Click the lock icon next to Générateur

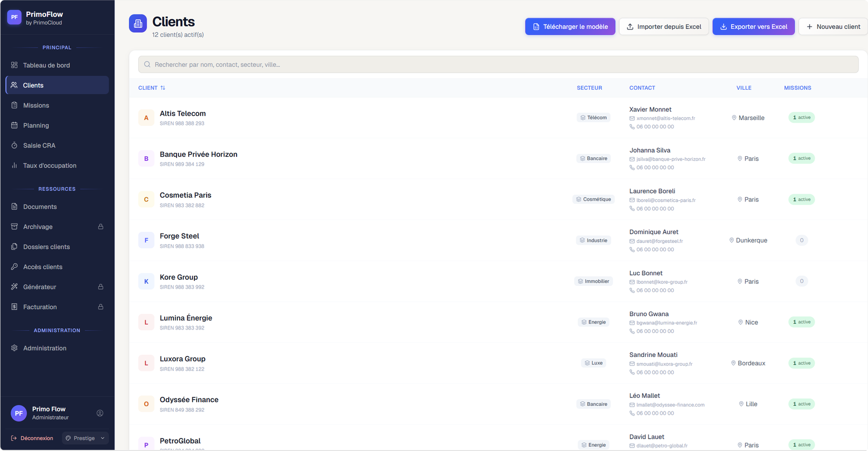(101, 287)
